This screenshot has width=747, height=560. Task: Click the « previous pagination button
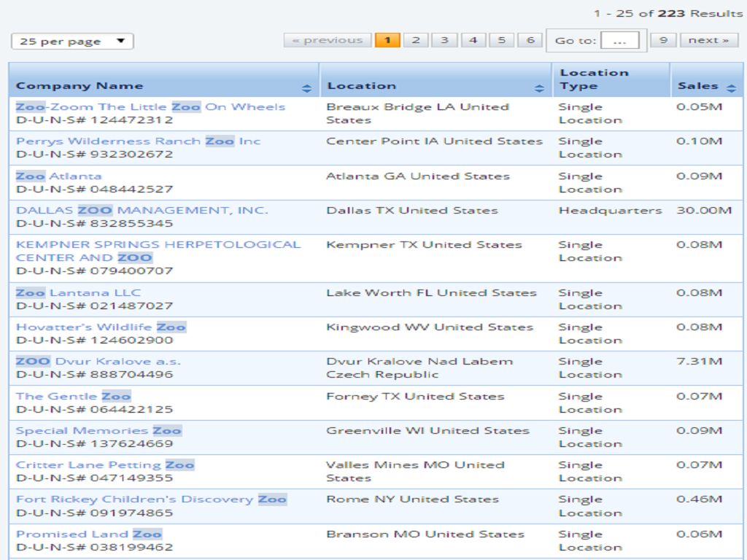[x=327, y=40]
